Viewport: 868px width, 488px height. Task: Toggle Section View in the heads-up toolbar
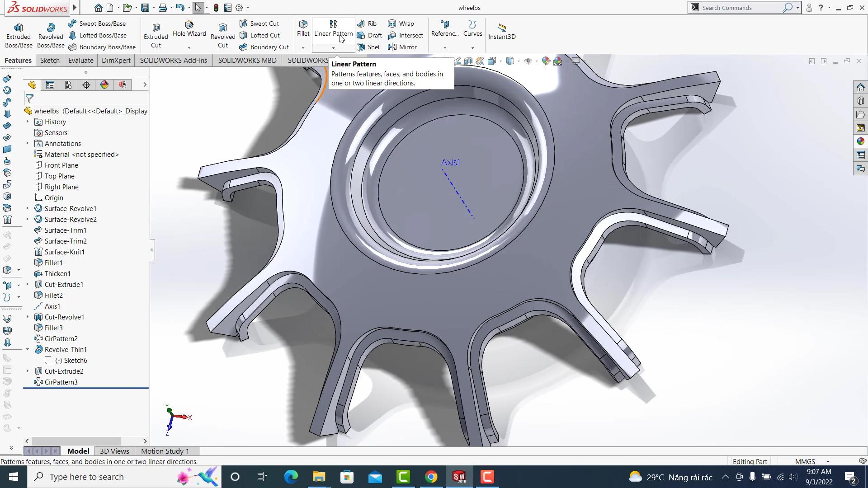(x=468, y=61)
